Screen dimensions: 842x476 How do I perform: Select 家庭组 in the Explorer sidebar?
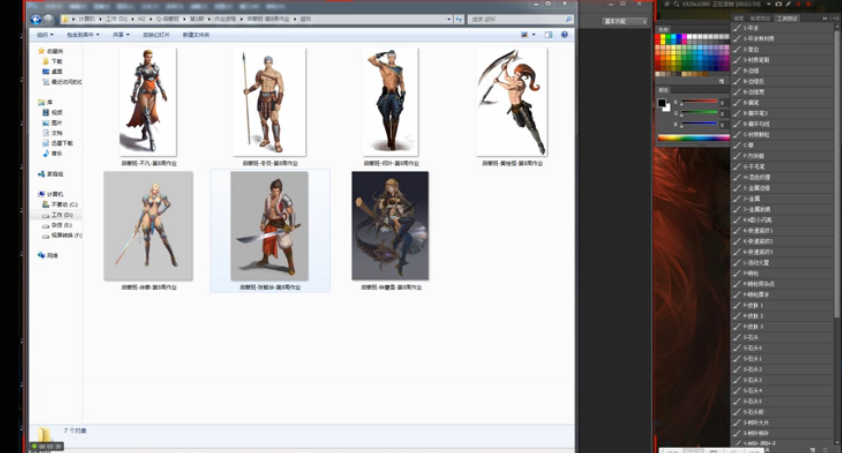pyautogui.click(x=50, y=174)
